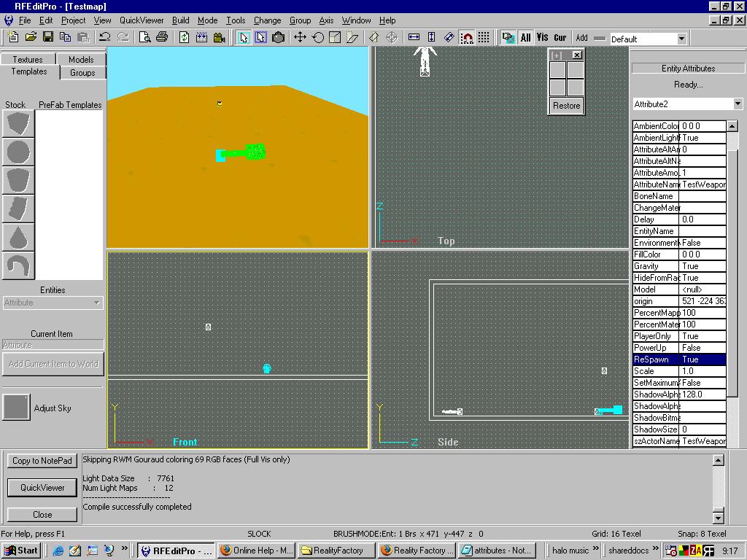Click the Copy to NotePad button
The image size is (747, 560).
42,460
